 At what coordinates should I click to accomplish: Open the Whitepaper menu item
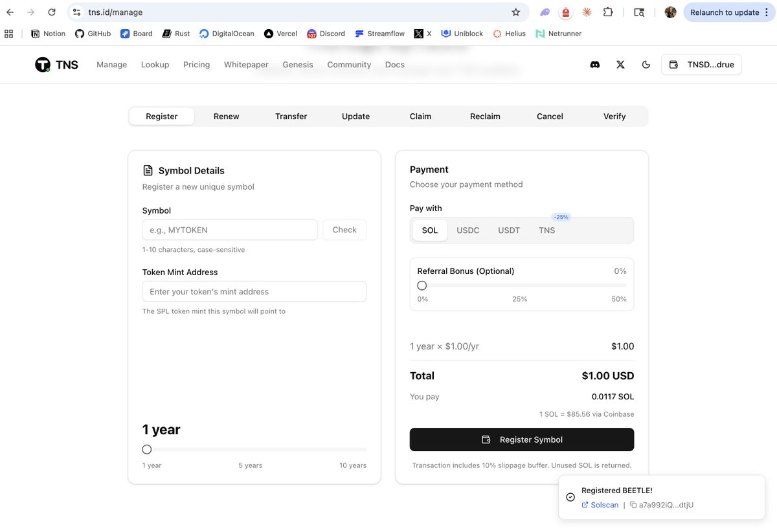[246, 64]
